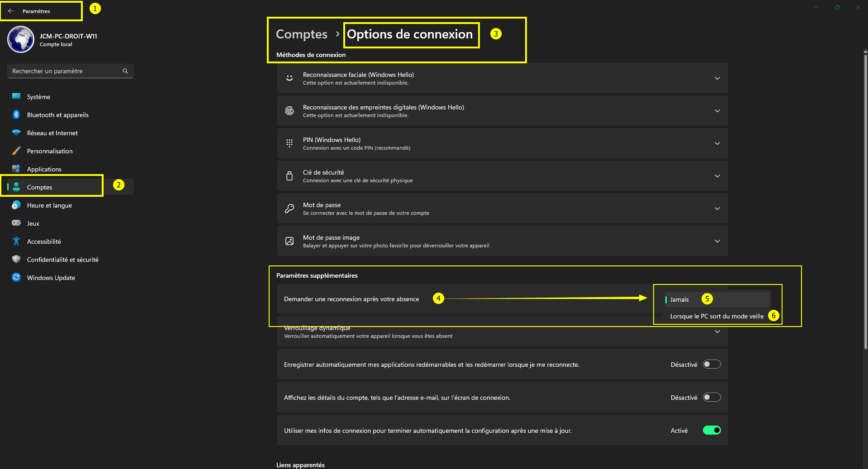Click the Windows Update sync icon
This screenshot has width=868, height=469.
[x=16, y=277]
